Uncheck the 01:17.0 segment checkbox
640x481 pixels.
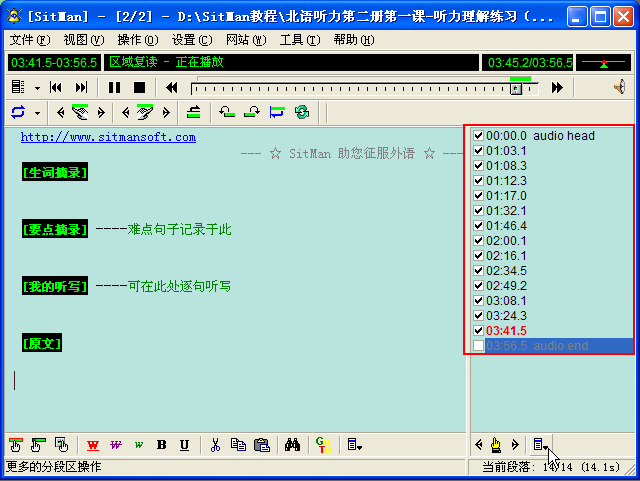(x=478, y=196)
